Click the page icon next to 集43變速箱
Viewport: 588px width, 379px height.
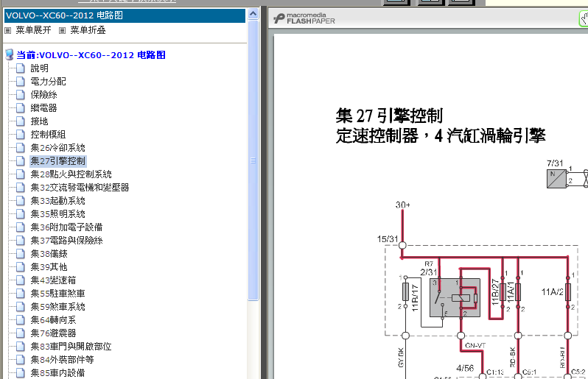pos(21,280)
